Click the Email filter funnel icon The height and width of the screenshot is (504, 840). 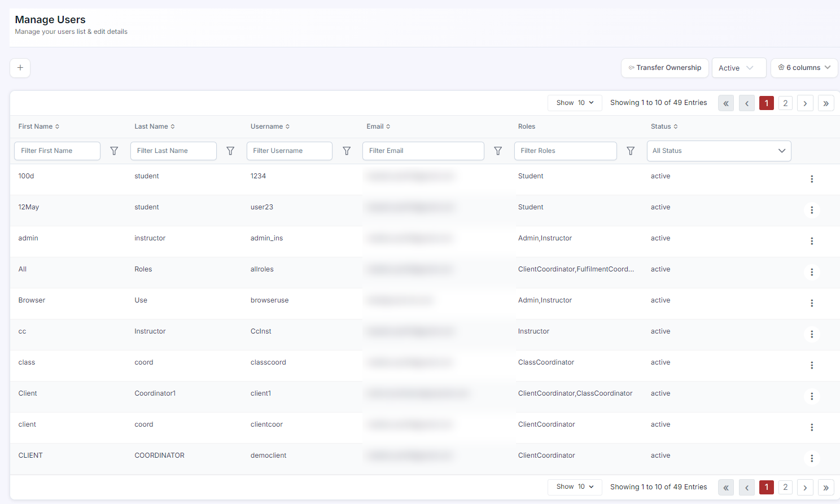pos(498,151)
